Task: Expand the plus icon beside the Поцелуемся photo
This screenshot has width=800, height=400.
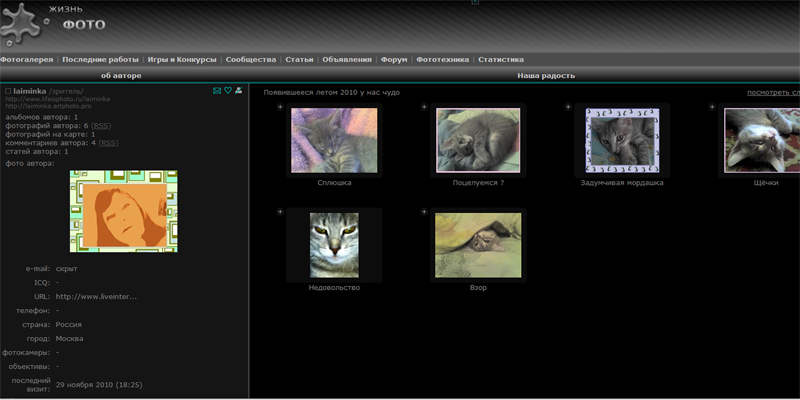Action: point(424,107)
